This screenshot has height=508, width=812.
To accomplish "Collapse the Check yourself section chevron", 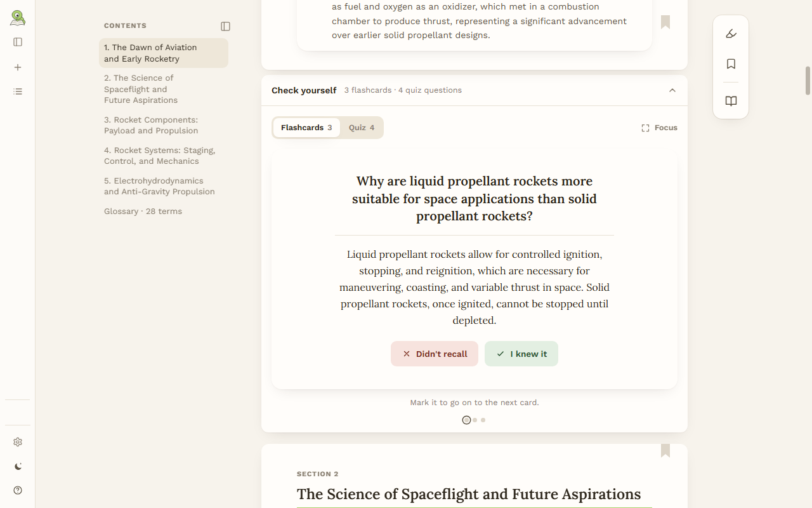I will coord(672,90).
